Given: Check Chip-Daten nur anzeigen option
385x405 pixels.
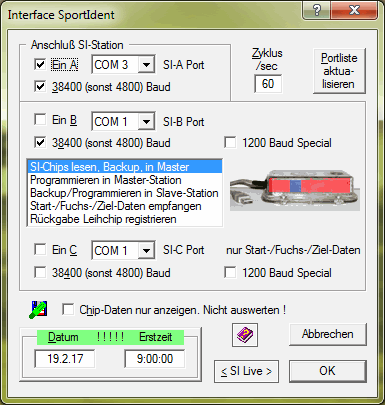Looking at the screenshot, I should (x=68, y=310).
